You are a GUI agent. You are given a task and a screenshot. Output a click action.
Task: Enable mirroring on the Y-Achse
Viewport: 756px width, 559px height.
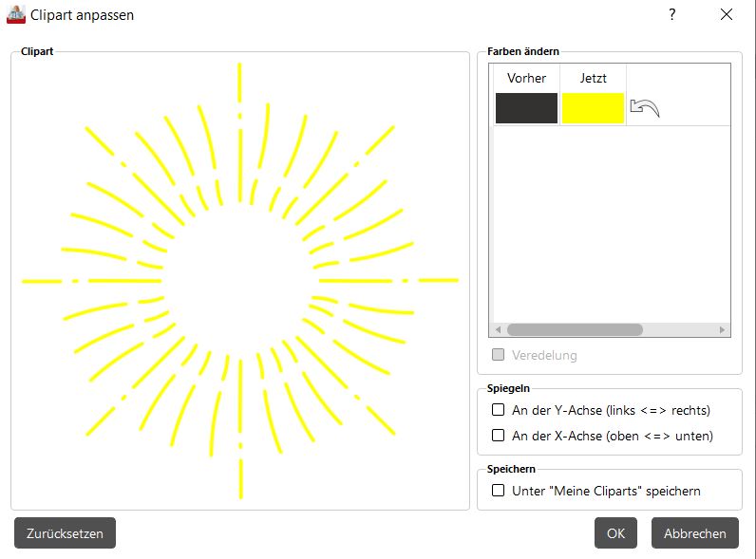pos(499,410)
